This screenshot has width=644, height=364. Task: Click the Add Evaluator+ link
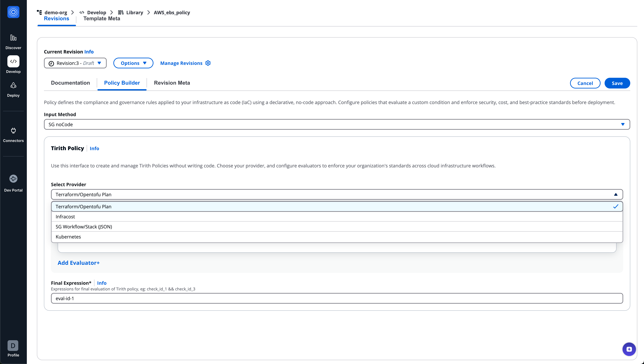[78, 262]
